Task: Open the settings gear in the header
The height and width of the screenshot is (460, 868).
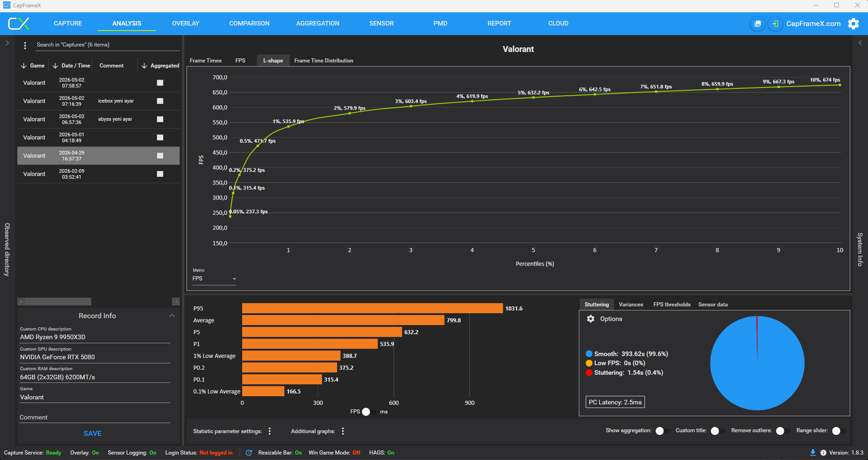Action: 853,24
